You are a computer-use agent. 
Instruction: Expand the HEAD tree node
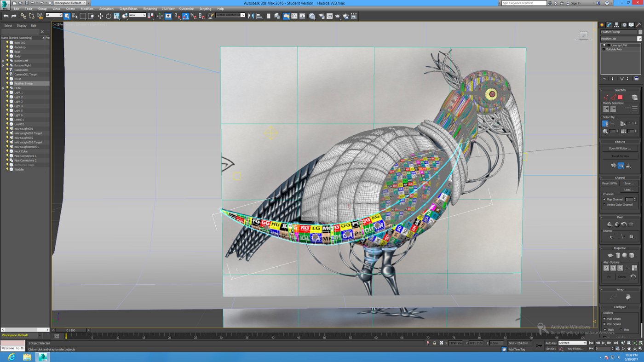(3, 88)
